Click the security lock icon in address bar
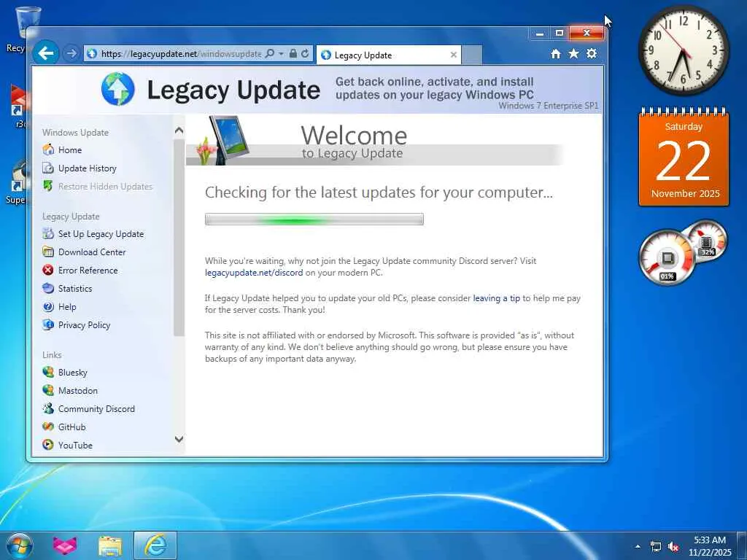This screenshot has width=747, height=560. pyautogui.click(x=293, y=54)
